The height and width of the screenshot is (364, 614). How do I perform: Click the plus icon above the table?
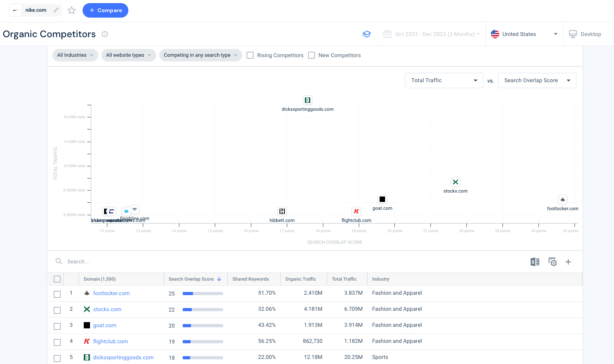(568, 262)
